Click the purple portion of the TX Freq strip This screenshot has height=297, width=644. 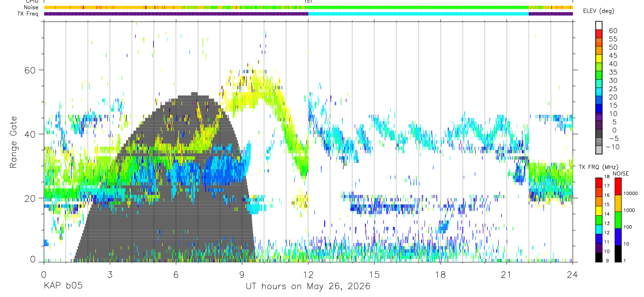point(176,14)
